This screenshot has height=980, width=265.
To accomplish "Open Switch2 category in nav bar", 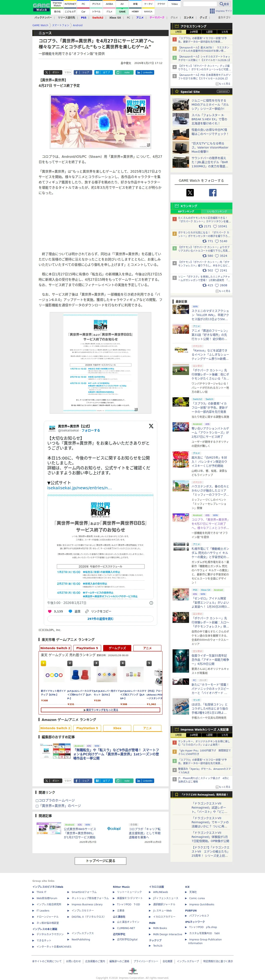I will pyautogui.click(x=97, y=18).
